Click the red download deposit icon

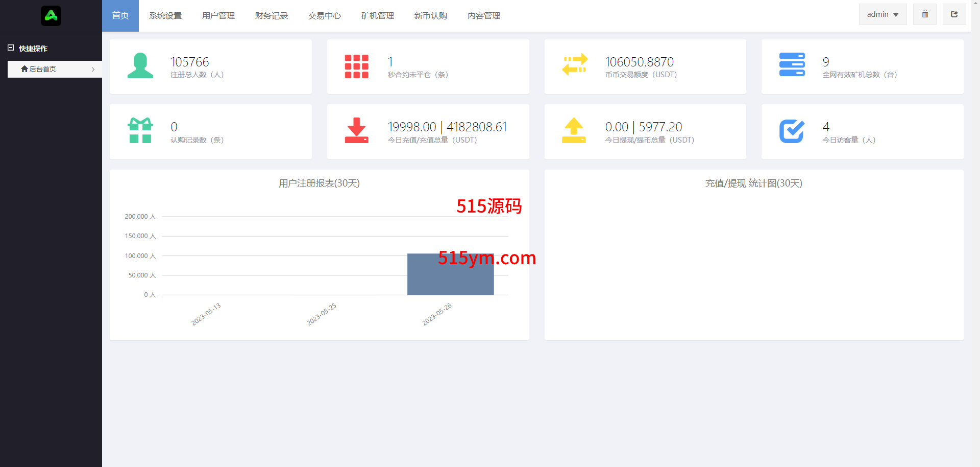(x=356, y=131)
